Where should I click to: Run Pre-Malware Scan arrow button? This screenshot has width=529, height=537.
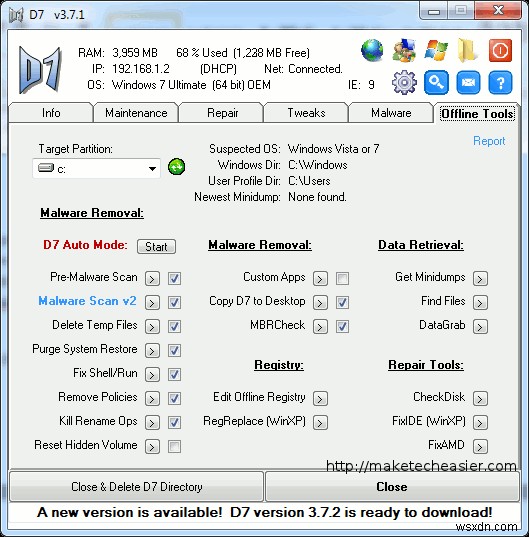tap(152, 278)
